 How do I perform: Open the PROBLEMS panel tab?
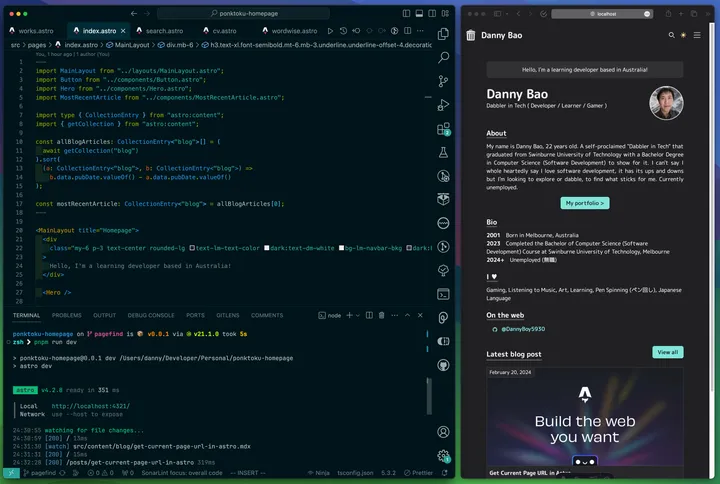[x=67, y=315]
